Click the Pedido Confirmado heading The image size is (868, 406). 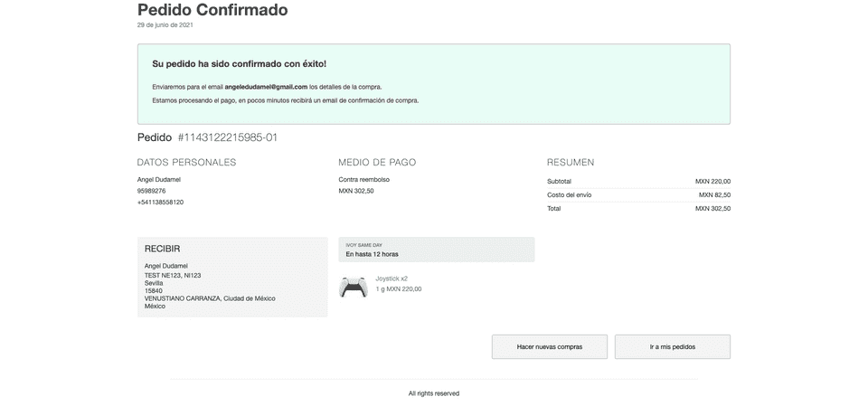[212, 10]
